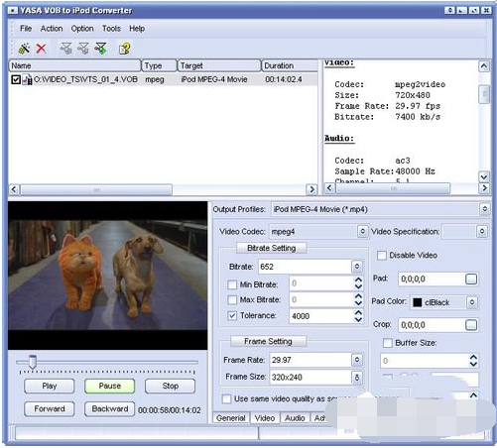Click the magic wand add-file toolbar icon
497x448 pixels.
click(x=24, y=49)
